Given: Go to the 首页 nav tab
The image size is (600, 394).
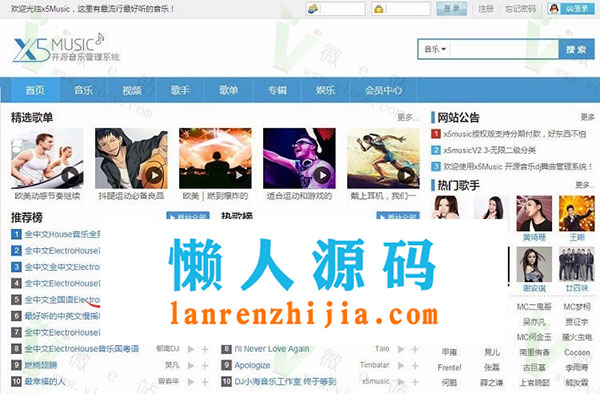Looking at the screenshot, I should coord(35,90).
